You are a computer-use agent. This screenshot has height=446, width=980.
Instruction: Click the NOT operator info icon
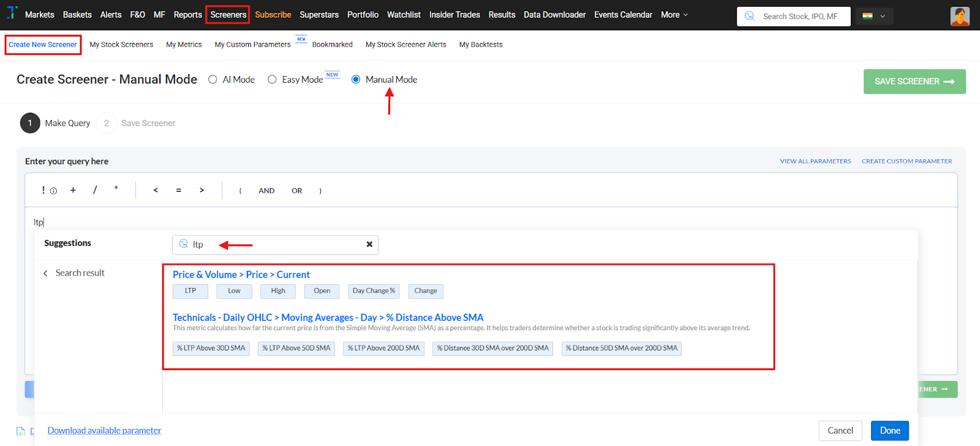(53, 191)
